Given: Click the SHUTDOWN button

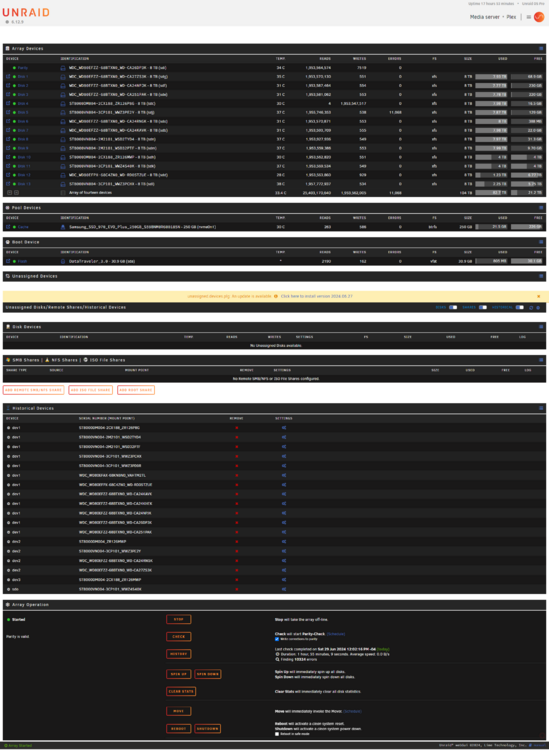Looking at the screenshot, I should click(x=208, y=729).
